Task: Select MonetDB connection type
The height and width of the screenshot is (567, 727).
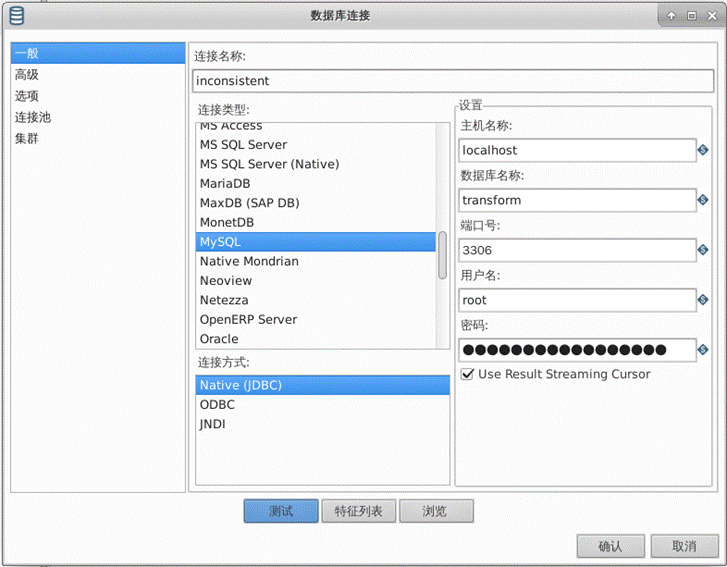Action: (316, 223)
